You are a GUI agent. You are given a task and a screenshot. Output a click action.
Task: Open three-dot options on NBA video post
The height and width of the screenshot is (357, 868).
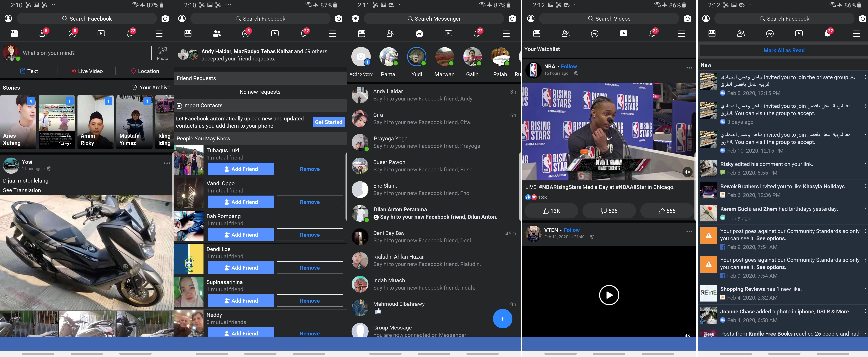tap(689, 68)
